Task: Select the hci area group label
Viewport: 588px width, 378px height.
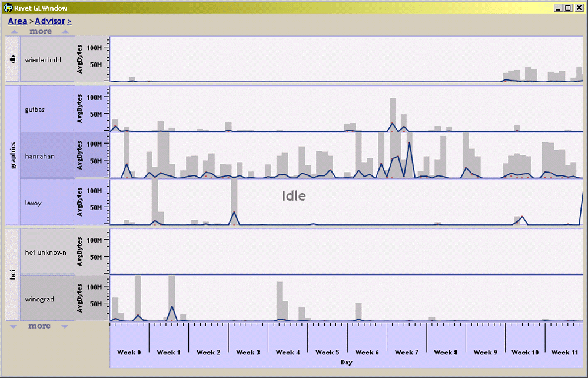Action: (12, 275)
